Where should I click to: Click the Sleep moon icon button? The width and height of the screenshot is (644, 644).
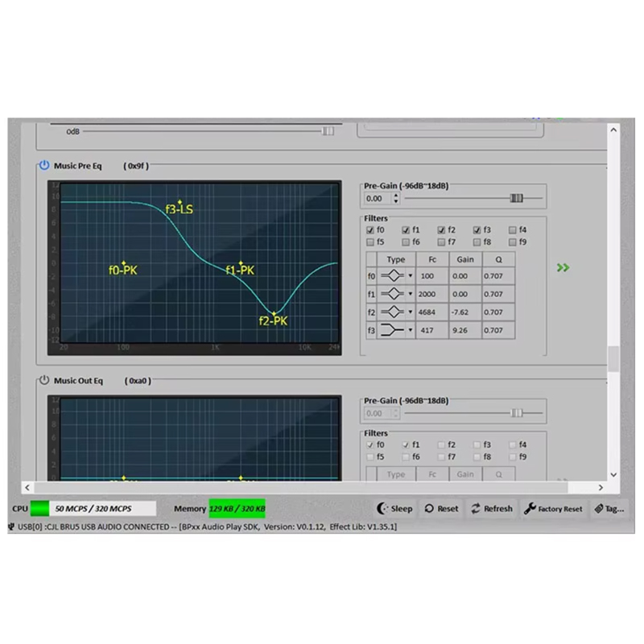[395, 509]
